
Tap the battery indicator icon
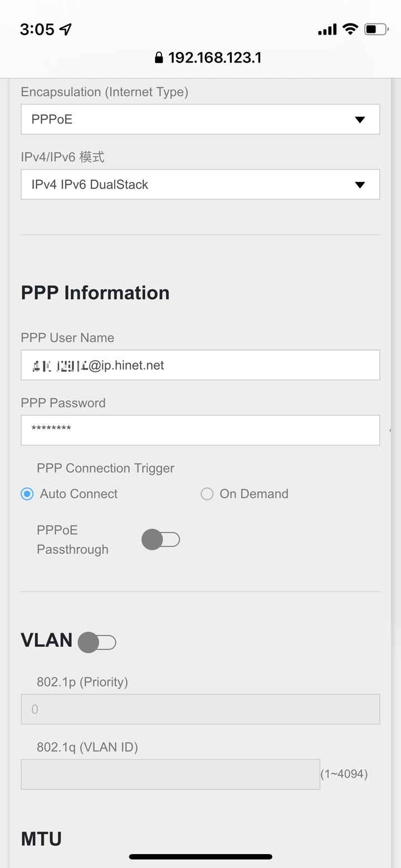click(376, 29)
